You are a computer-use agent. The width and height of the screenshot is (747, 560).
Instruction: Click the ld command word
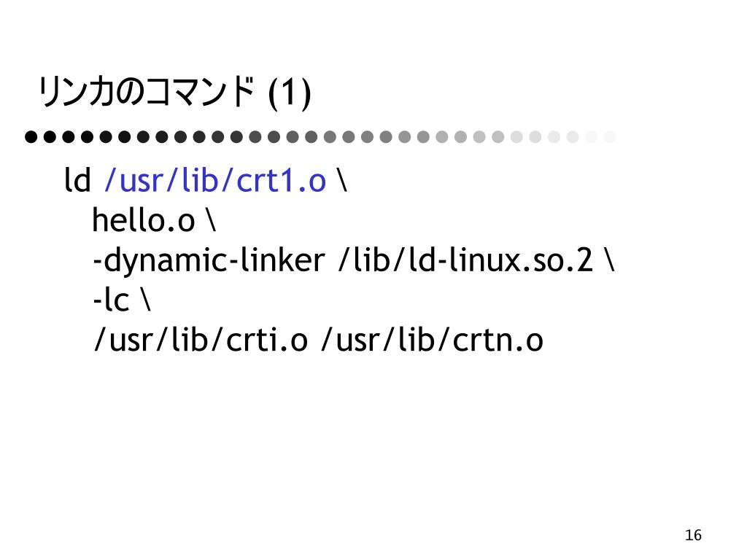pos(77,180)
